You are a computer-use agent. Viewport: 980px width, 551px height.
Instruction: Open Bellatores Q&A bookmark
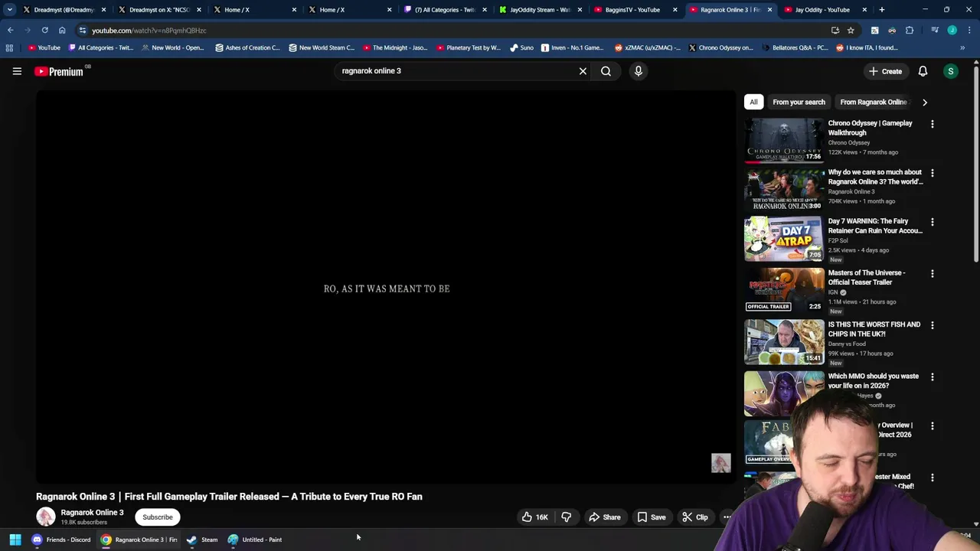pyautogui.click(x=794, y=47)
